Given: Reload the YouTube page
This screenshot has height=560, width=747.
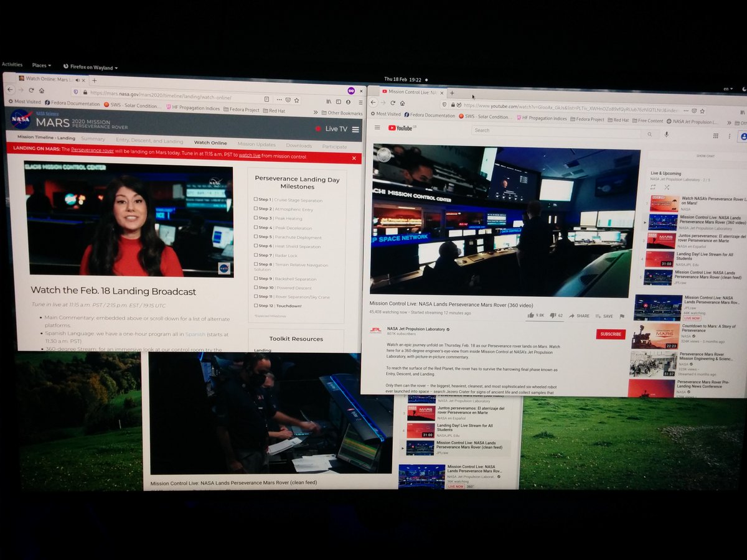Looking at the screenshot, I should tap(393, 103).
